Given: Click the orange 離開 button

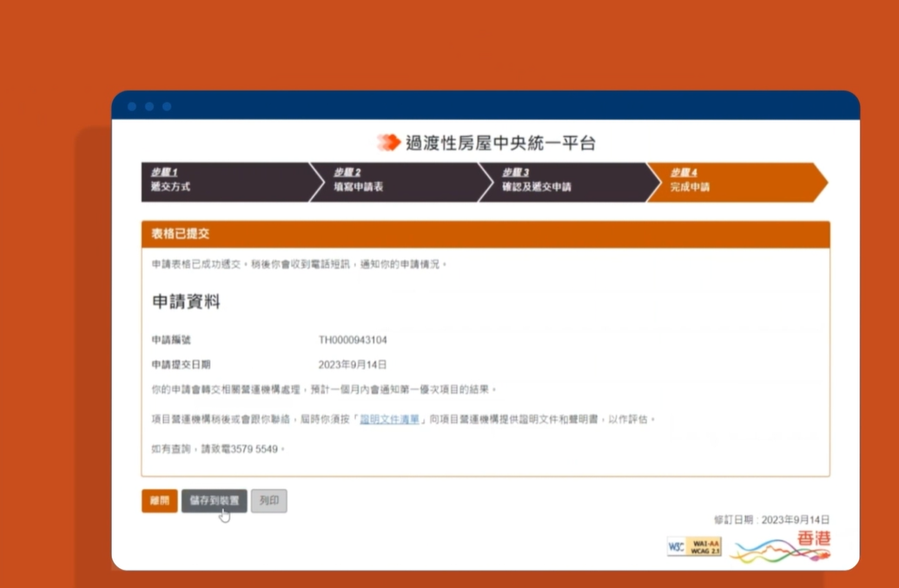Looking at the screenshot, I should [159, 501].
